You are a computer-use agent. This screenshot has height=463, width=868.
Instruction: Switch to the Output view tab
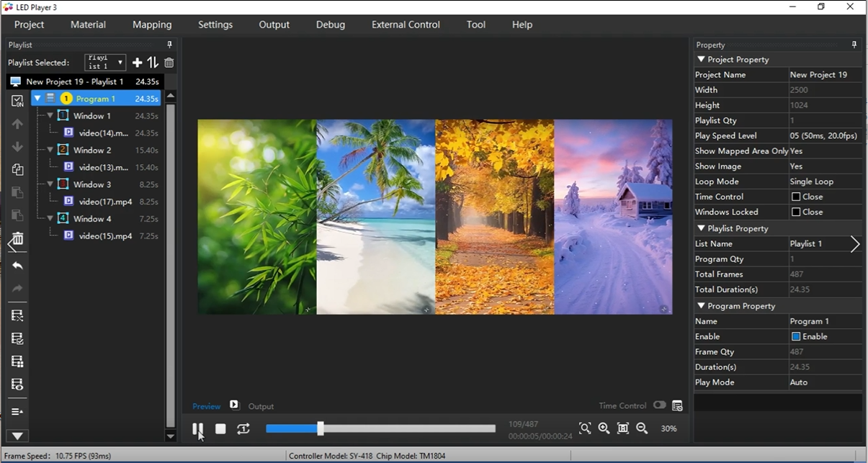261,406
